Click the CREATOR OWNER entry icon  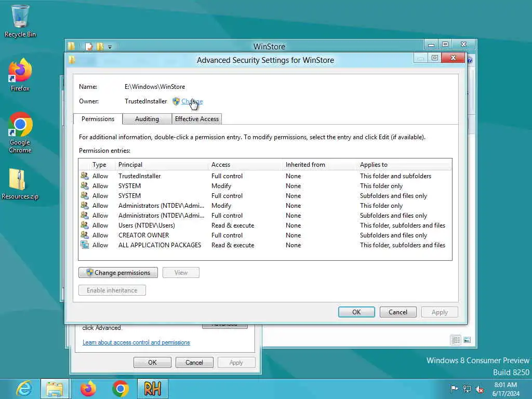pyautogui.click(x=85, y=235)
